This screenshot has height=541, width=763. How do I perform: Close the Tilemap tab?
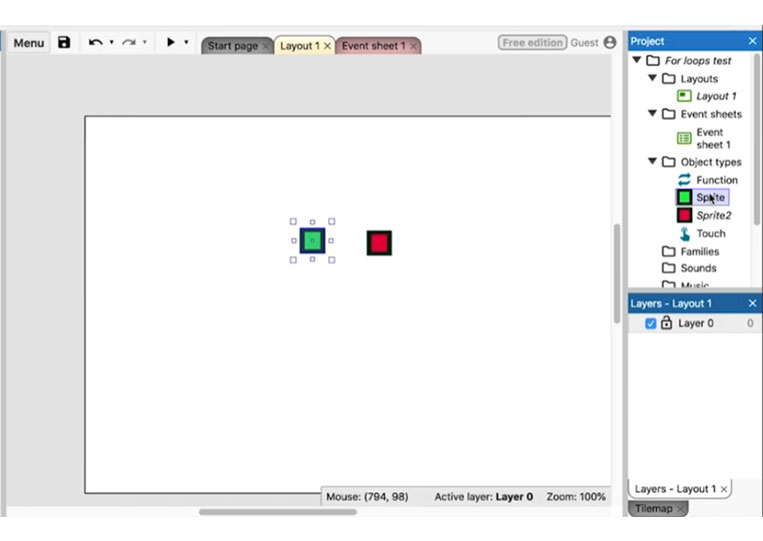coord(680,509)
